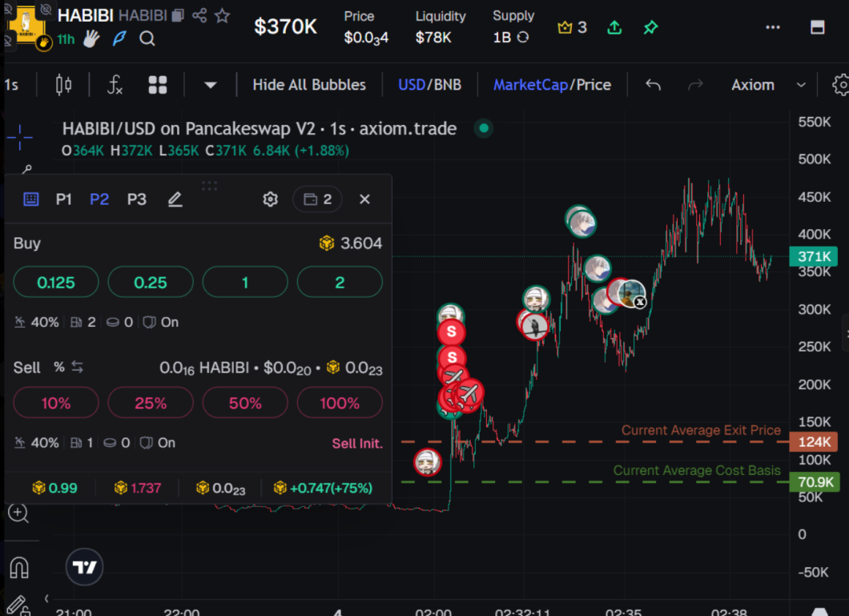
Task: Copy the HABIBI token address
Action: [178, 16]
